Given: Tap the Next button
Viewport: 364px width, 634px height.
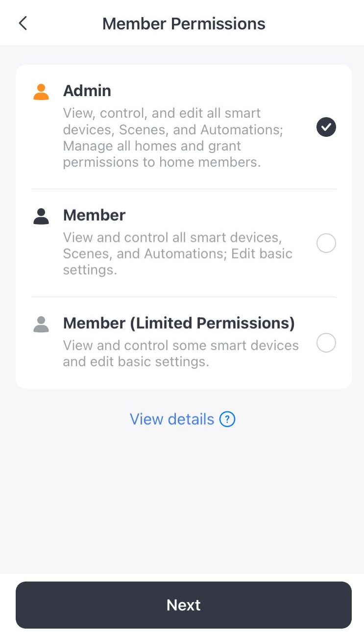Looking at the screenshot, I should 184,605.
